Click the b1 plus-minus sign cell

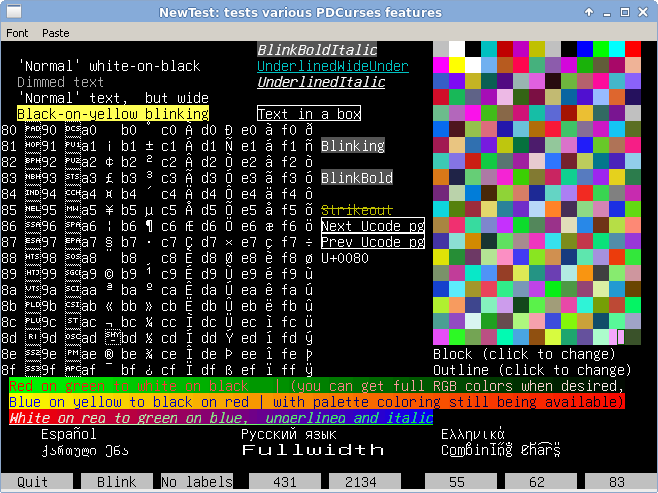coord(149,146)
